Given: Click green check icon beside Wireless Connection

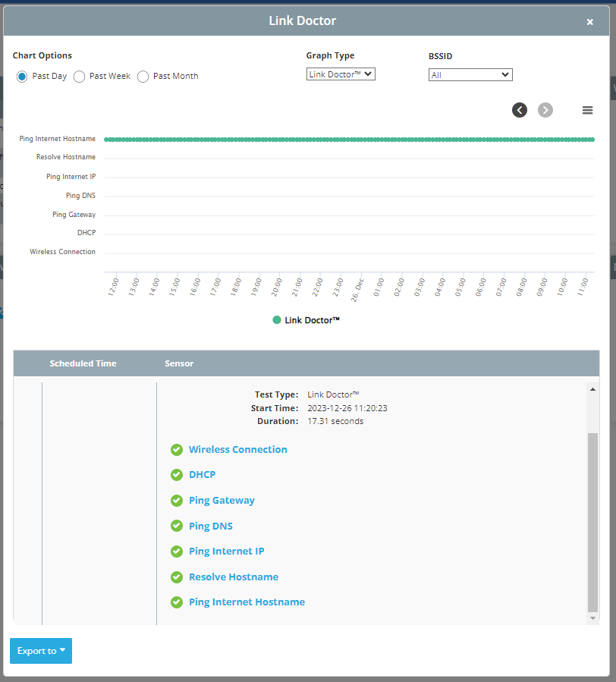Looking at the screenshot, I should point(177,450).
